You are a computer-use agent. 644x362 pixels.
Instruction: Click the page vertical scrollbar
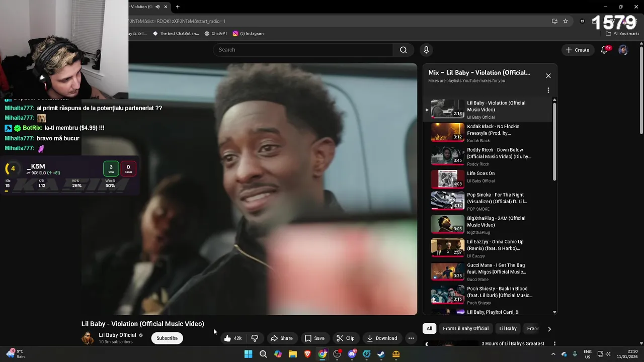point(641,90)
